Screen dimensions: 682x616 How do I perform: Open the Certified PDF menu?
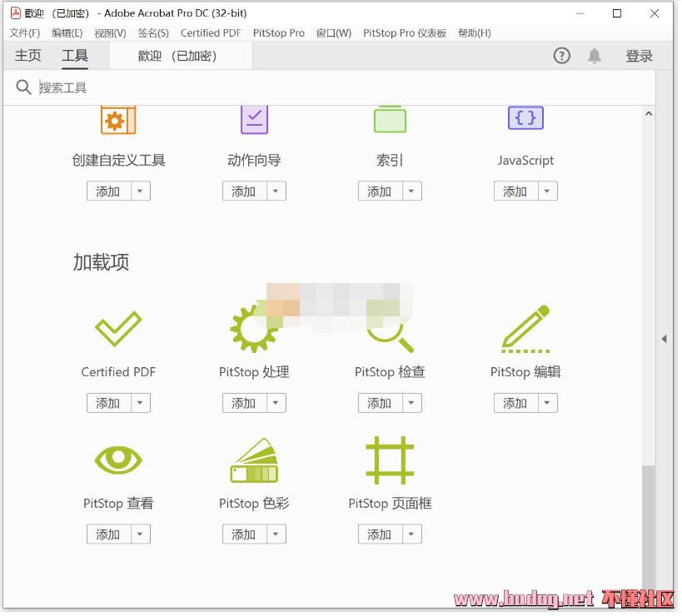click(211, 33)
